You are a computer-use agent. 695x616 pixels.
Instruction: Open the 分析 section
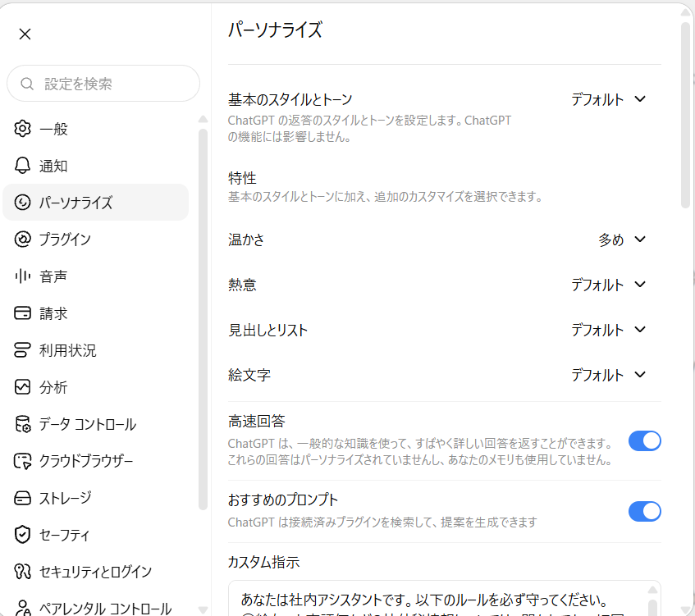click(x=95, y=387)
